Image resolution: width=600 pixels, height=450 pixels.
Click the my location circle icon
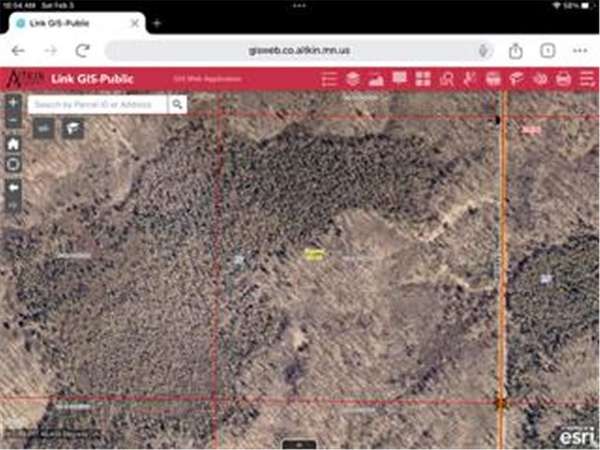[13, 164]
